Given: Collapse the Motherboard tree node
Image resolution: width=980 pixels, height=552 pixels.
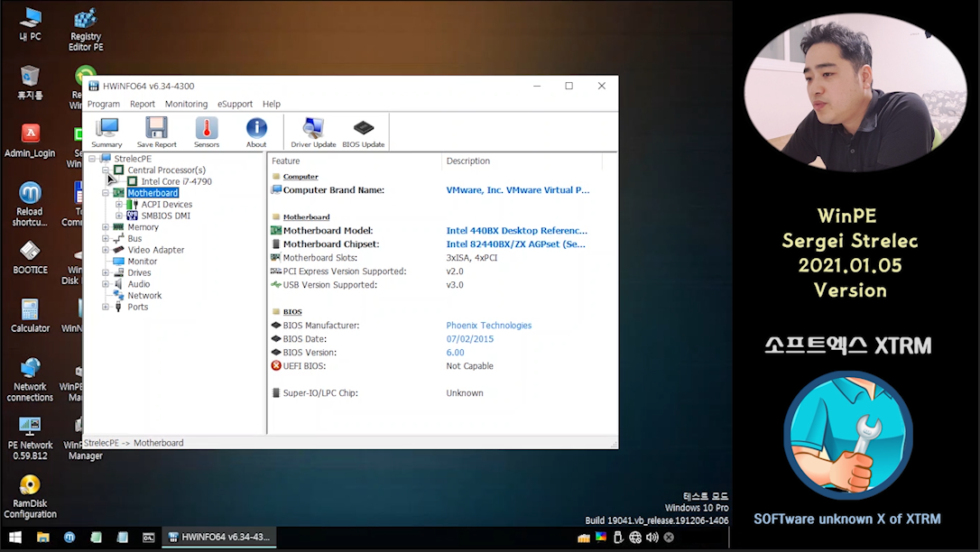Looking at the screenshot, I should (x=106, y=193).
